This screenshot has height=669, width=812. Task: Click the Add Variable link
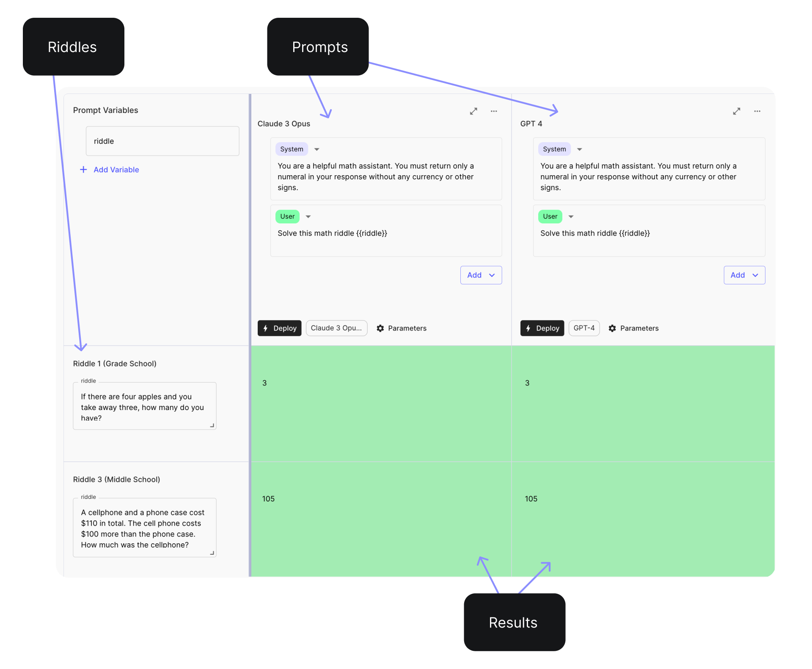pyautogui.click(x=116, y=170)
